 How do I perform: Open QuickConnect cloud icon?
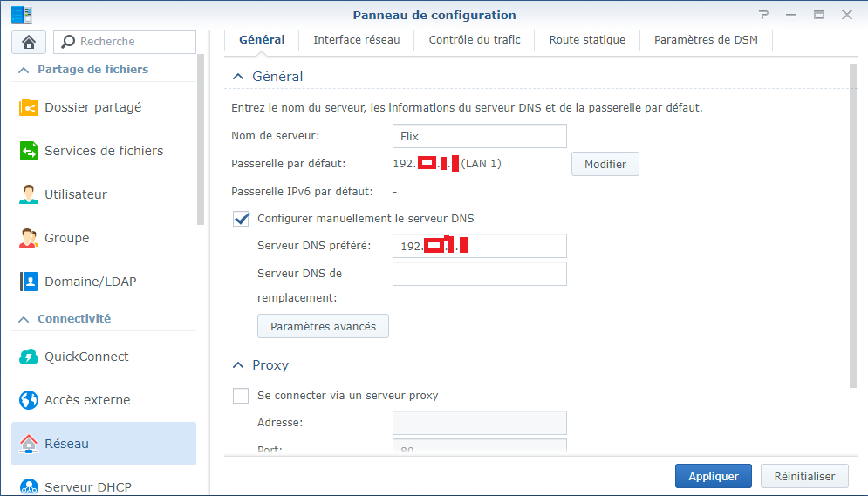pos(29,357)
